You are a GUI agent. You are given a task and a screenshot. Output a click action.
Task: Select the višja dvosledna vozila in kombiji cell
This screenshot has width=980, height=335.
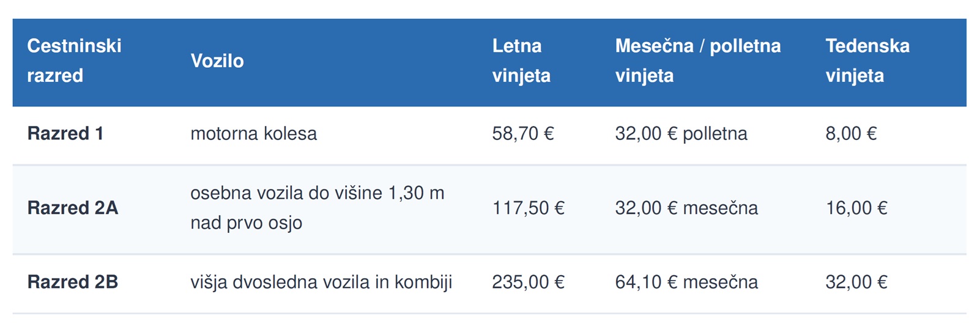(321, 282)
